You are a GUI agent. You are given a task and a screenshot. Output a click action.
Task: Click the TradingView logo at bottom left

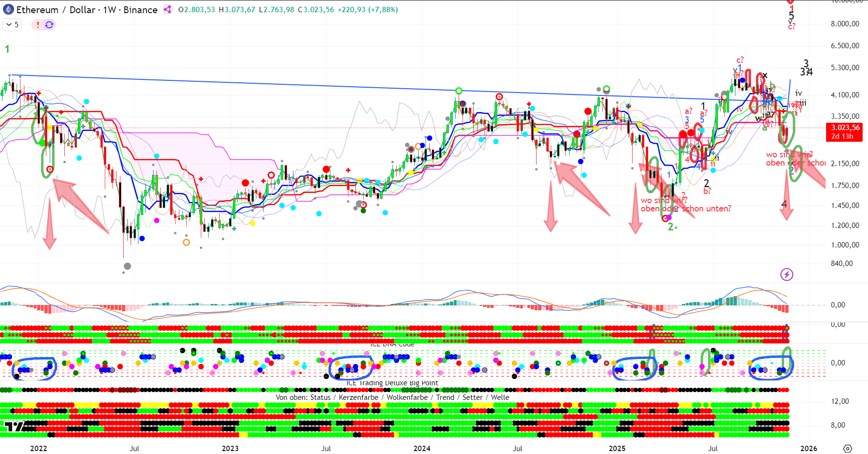14,427
